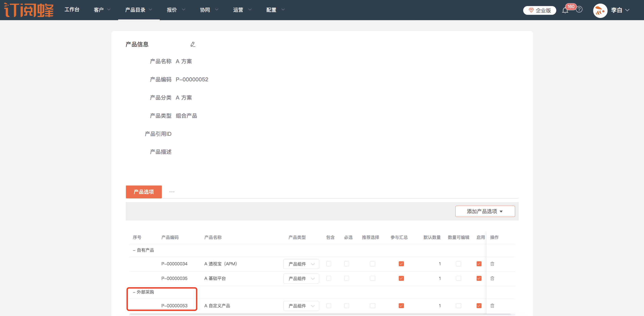The image size is (644, 316).
Task: Delete the A 自定义产品 row
Action: (492, 305)
